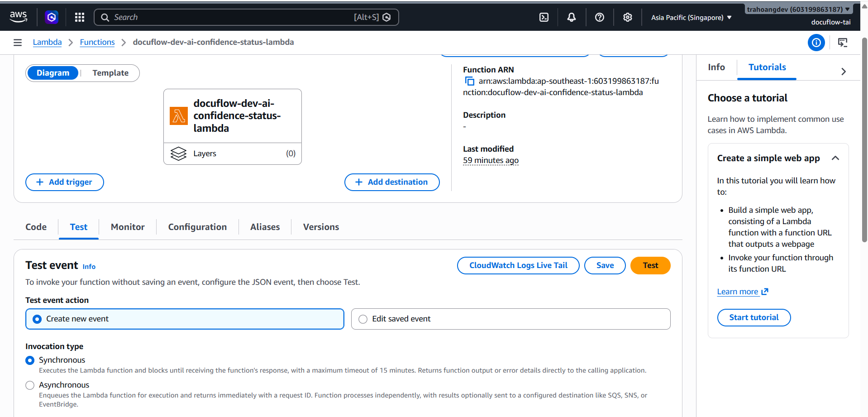Click Start tutorial button
Image resolution: width=868 pixels, height=417 pixels.
coord(754,317)
